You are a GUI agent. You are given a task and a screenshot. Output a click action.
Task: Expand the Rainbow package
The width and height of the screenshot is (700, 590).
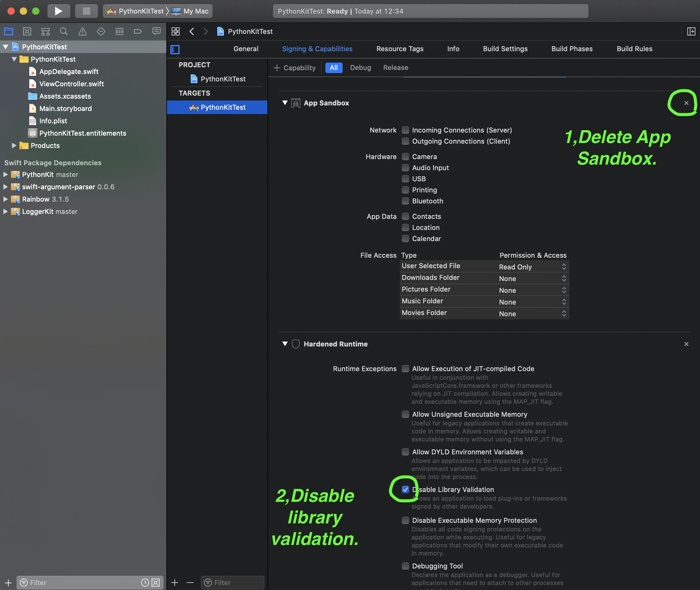(x=5, y=199)
